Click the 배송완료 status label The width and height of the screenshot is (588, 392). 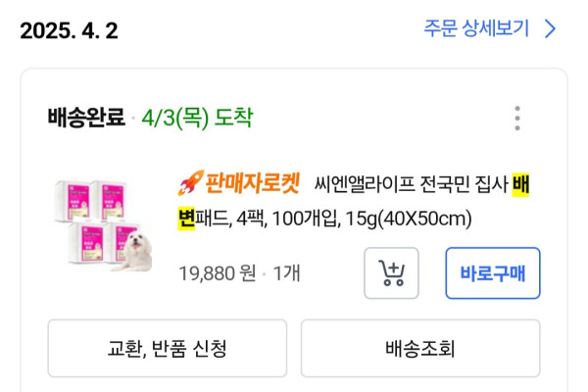click(86, 119)
